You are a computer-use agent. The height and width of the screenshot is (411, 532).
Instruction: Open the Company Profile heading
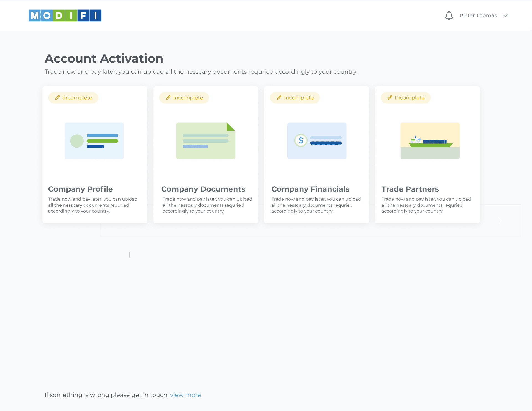(80, 189)
